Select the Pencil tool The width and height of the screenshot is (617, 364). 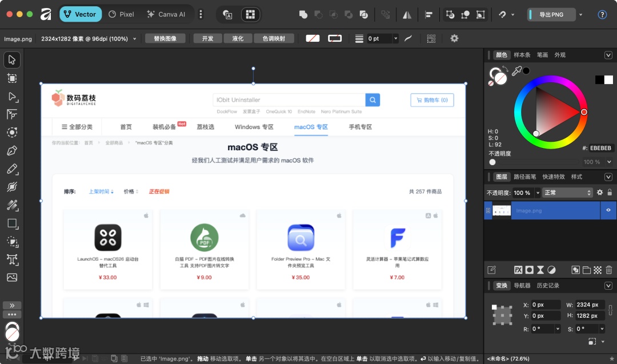(x=12, y=169)
